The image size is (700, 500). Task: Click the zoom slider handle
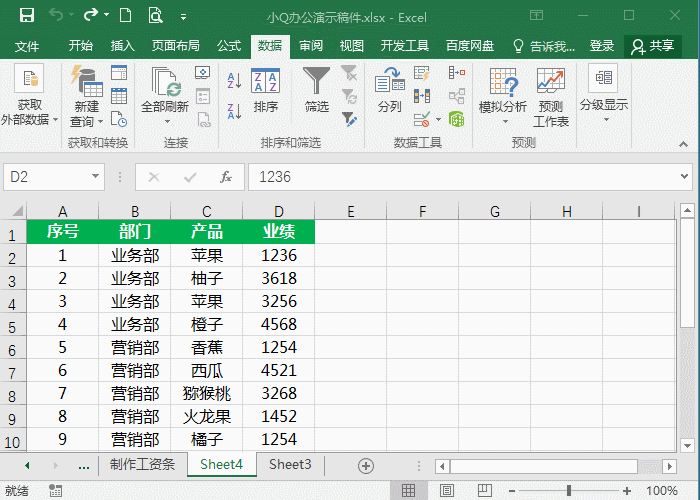tap(569, 491)
